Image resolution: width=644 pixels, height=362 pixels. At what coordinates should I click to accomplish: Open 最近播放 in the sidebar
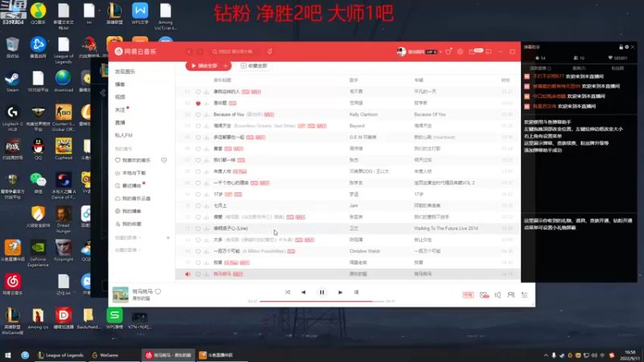pos(131,186)
